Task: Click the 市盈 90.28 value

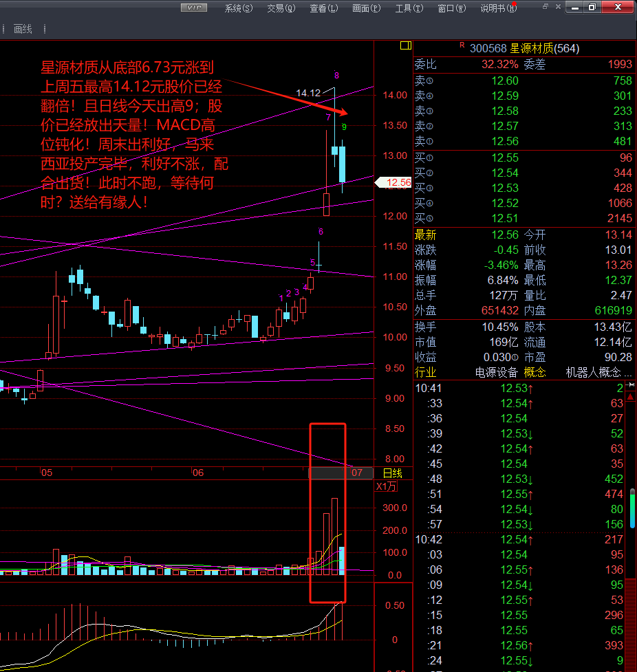Action: click(x=618, y=357)
